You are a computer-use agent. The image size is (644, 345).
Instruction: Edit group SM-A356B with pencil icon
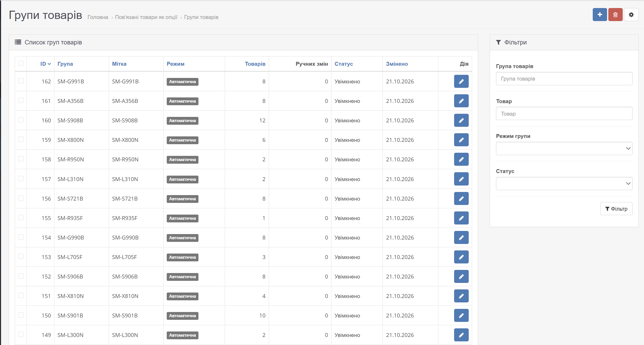click(461, 101)
